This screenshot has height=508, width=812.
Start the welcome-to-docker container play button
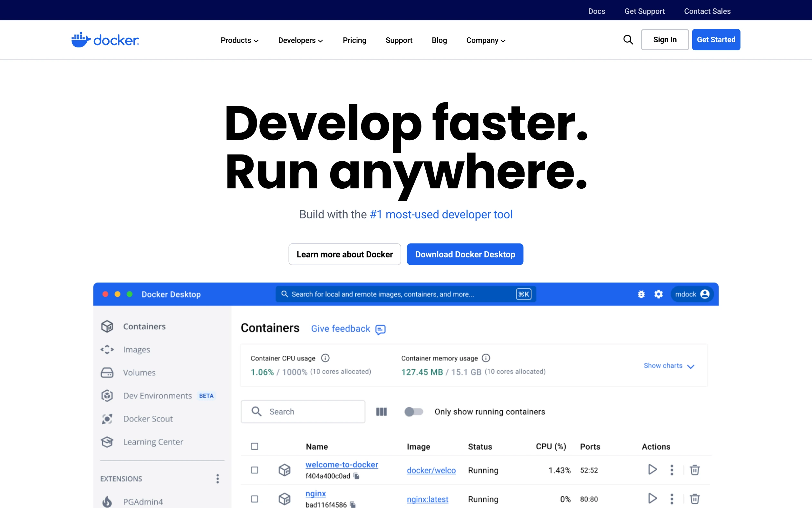[652, 469]
